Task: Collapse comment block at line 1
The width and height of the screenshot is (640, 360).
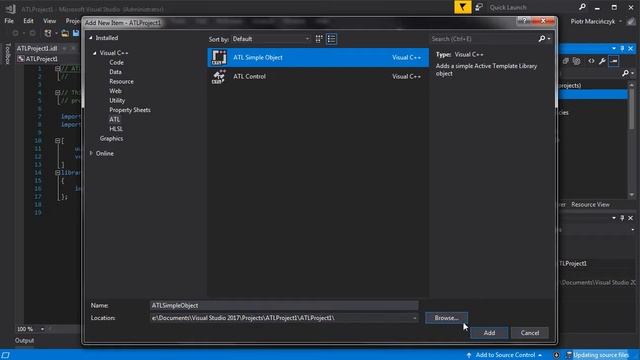Action: 58,69
